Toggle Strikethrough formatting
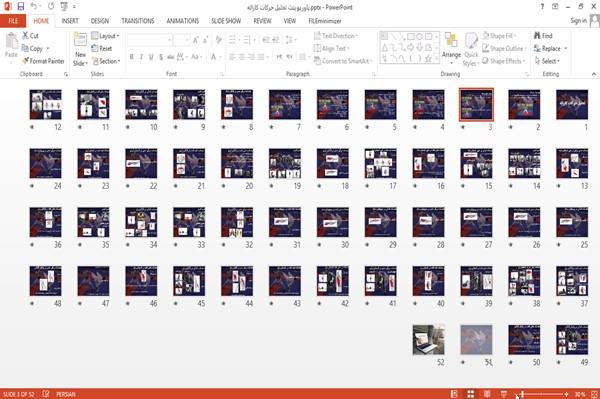The image size is (600, 399). pyautogui.click(x=171, y=57)
